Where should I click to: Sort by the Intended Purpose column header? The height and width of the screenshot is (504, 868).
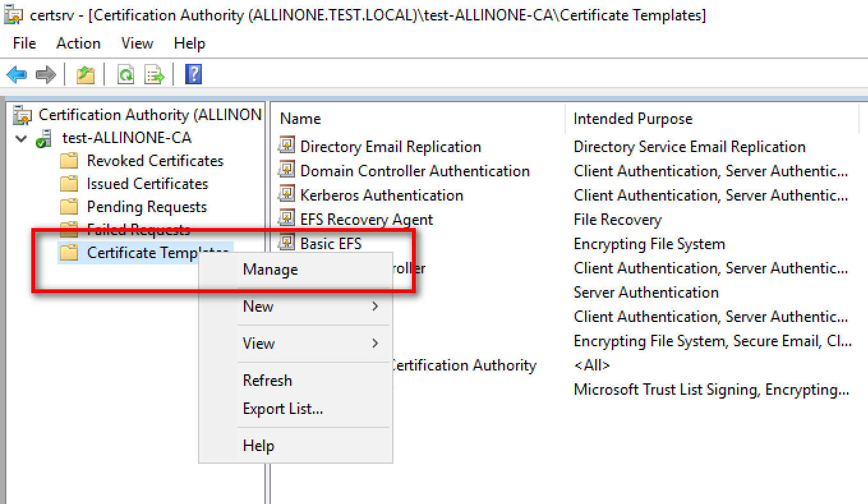632,119
